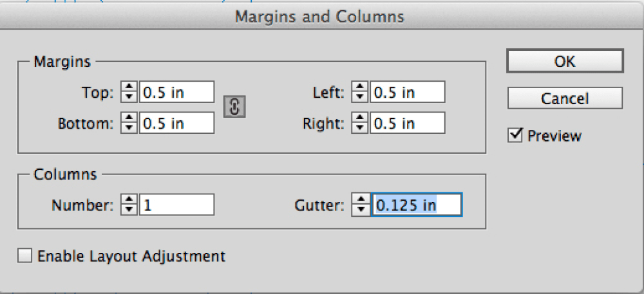The image size is (644, 294).
Task: Decrease Right margin with down stepper arrow
Action: [x=360, y=128]
